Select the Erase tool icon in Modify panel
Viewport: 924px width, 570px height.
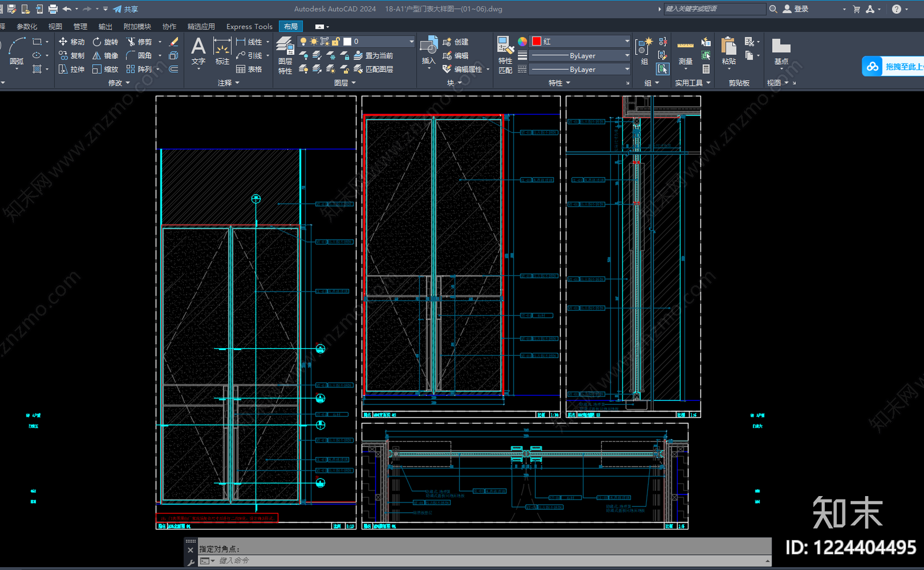(x=173, y=42)
